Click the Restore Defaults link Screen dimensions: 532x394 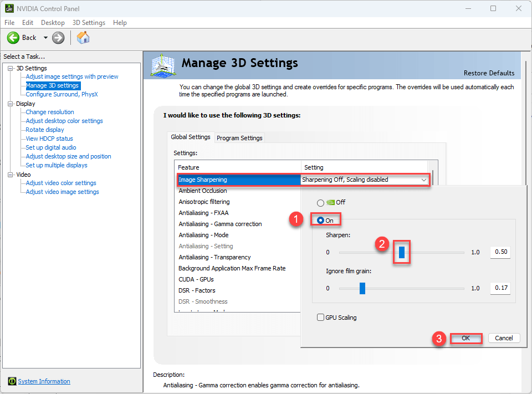coord(489,73)
